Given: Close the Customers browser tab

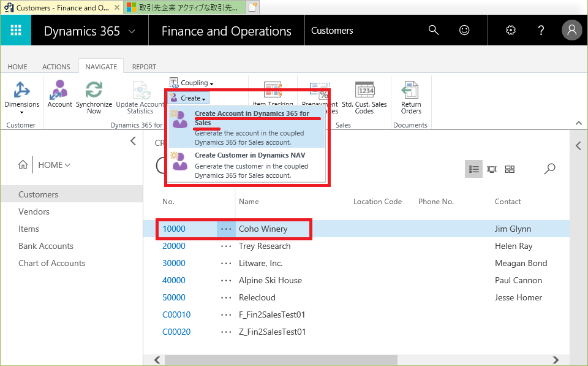Looking at the screenshot, I should 117,7.
